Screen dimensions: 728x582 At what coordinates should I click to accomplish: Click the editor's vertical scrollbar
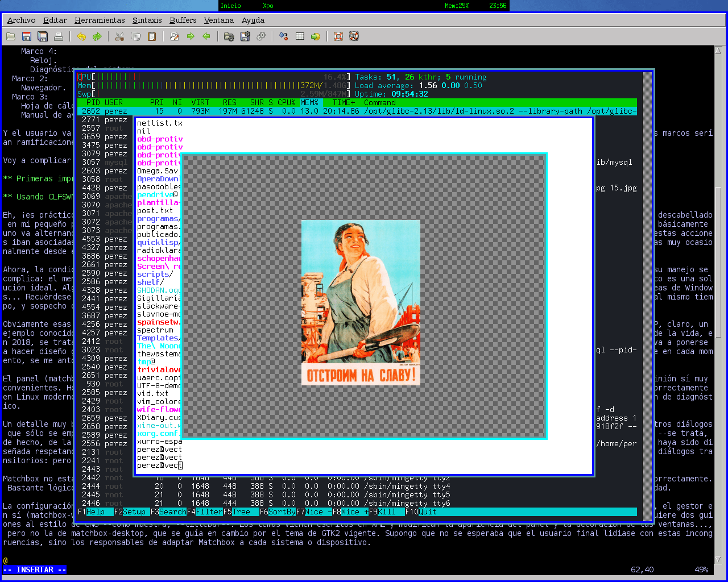click(719, 304)
